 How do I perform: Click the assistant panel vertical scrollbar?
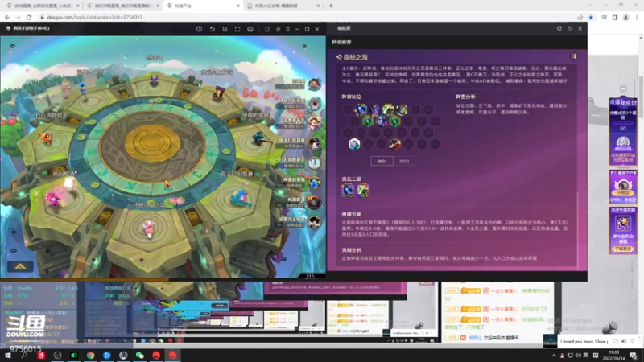[x=578, y=230]
